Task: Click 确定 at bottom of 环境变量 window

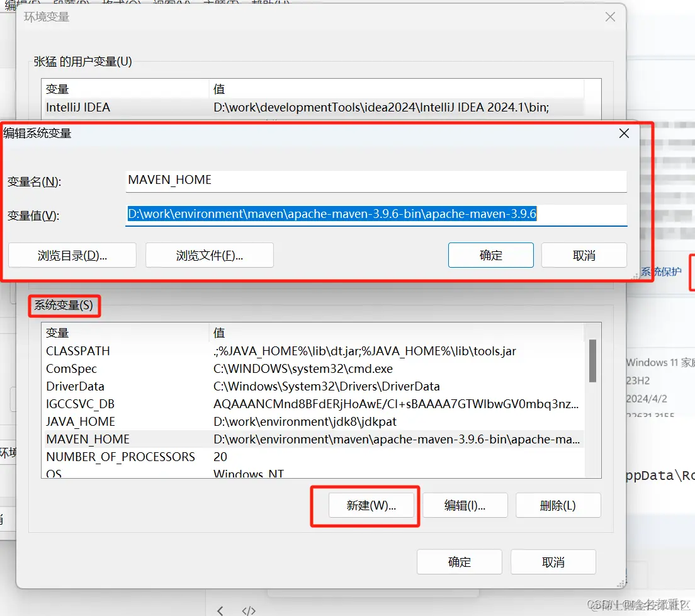Action: [x=459, y=562]
